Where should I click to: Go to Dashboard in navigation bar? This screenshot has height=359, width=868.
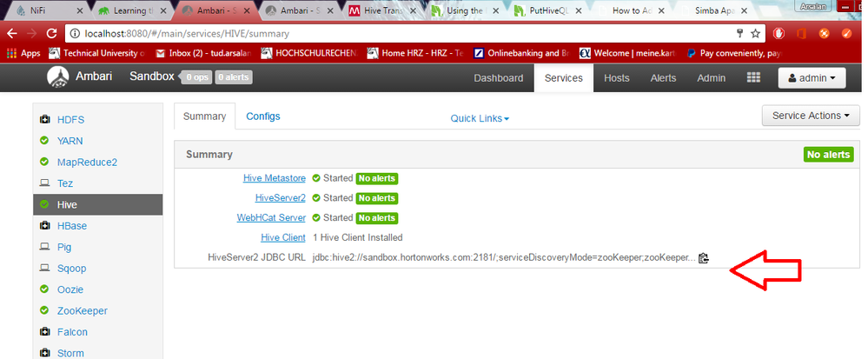pos(498,78)
